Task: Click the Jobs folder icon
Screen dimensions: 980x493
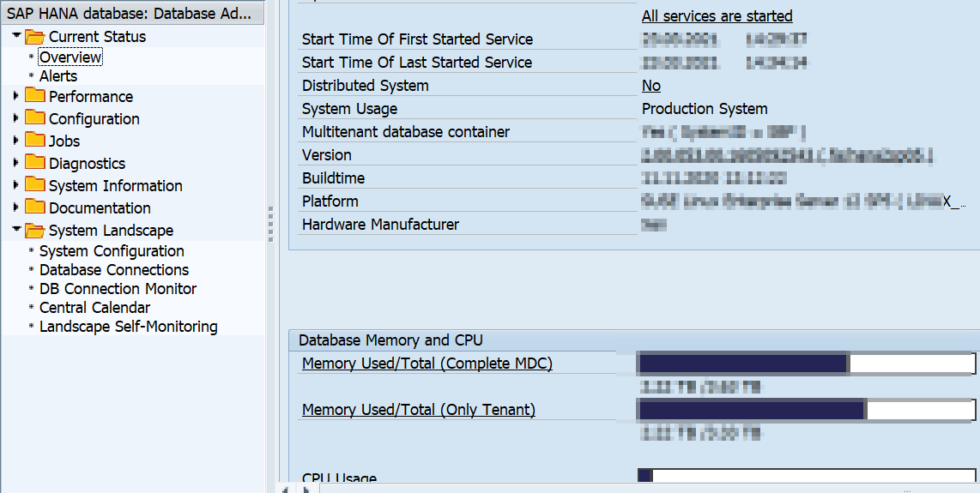Action: point(35,140)
